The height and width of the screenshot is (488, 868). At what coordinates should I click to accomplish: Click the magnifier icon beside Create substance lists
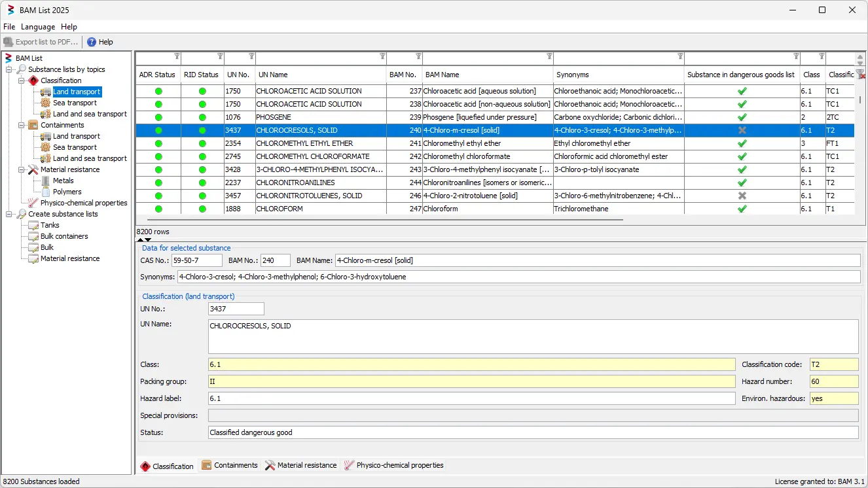21,214
